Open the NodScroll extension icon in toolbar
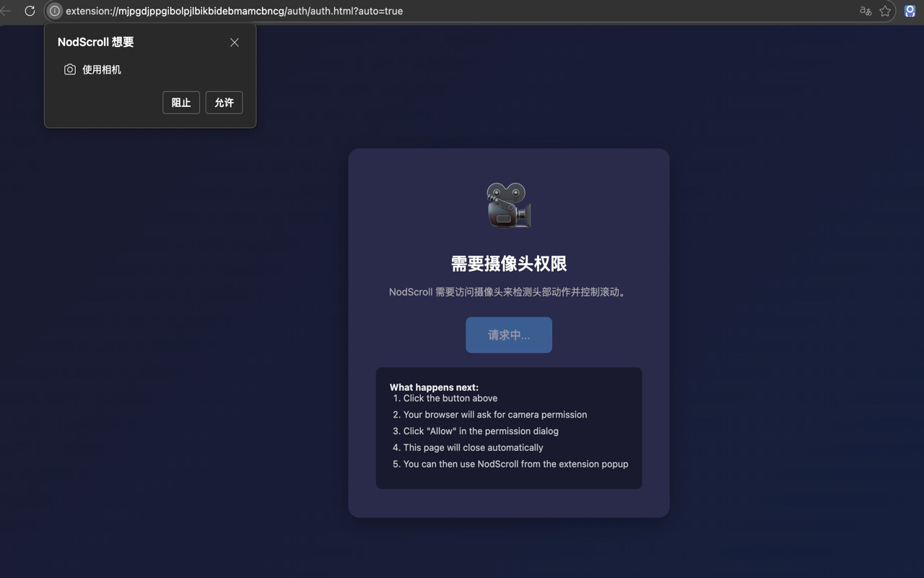The image size is (924, 578). pos(910,11)
